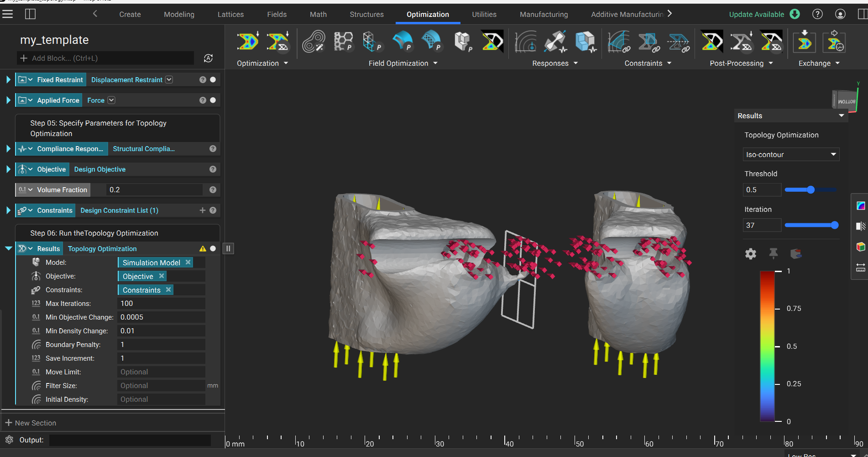Click the help question mark in the top bar
868x457 pixels.
click(817, 14)
